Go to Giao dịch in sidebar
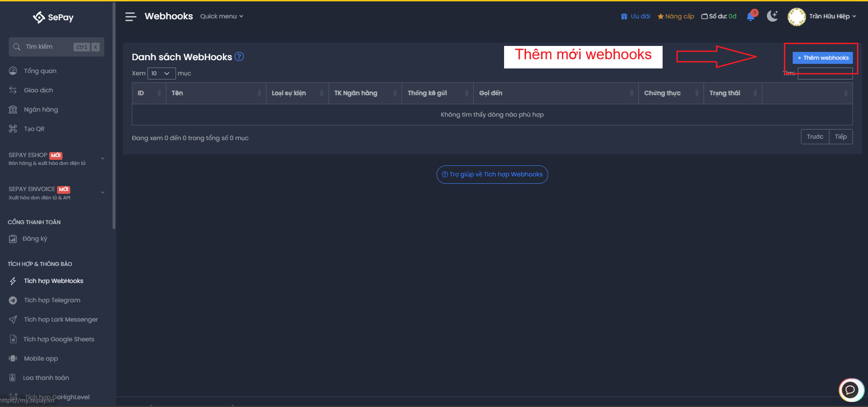 pyautogui.click(x=38, y=90)
